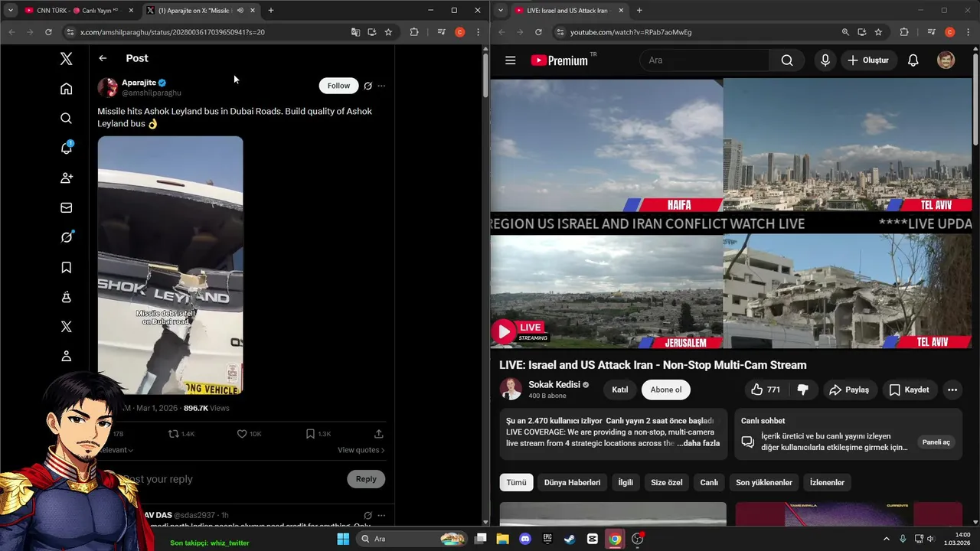The width and height of the screenshot is (980, 551).
Task: Click the Katıl join button
Action: click(620, 390)
